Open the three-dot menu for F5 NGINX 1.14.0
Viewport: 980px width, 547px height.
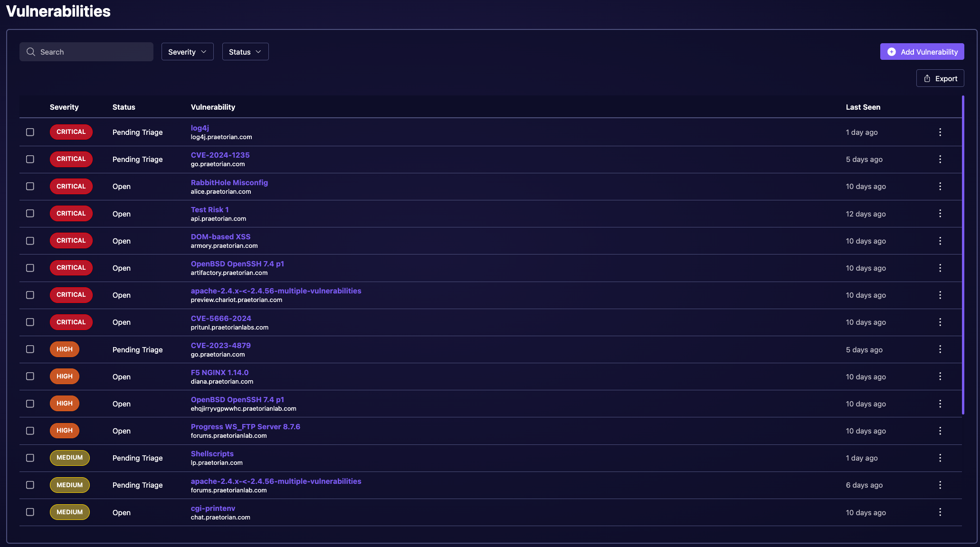(940, 376)
